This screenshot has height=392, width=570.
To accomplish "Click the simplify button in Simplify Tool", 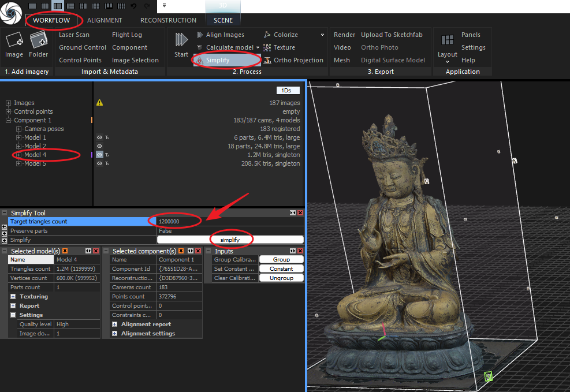I will (230, 240).
